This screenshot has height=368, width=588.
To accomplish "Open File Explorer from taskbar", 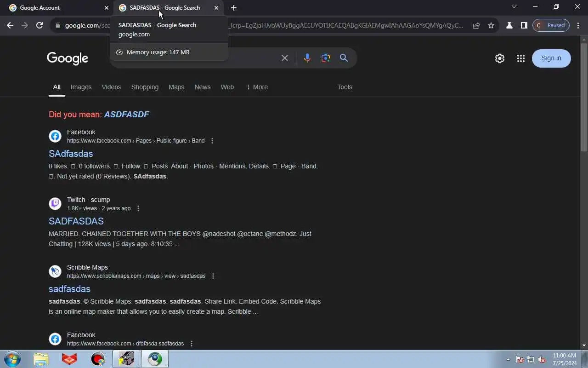I will [41, 359].
